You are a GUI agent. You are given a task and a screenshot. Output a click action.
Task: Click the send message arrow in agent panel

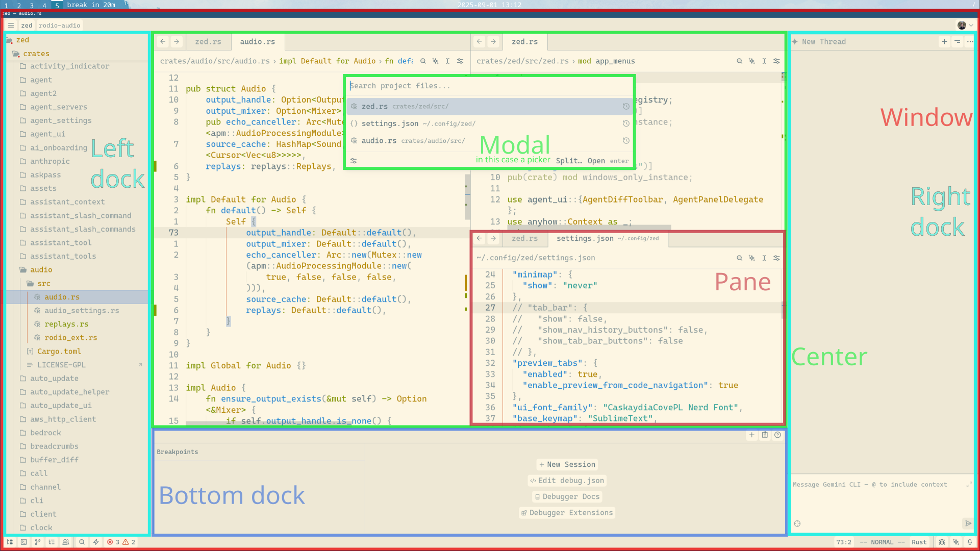click(968, 523)
